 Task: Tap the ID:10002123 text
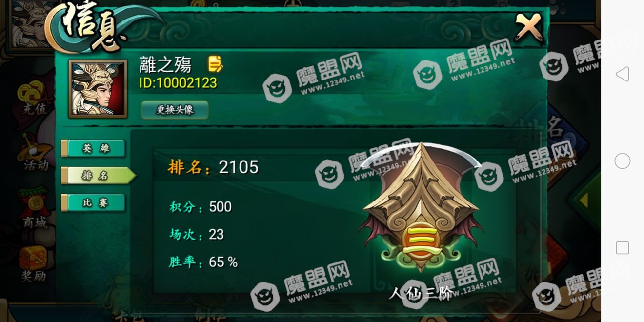(x=178, y=83)
